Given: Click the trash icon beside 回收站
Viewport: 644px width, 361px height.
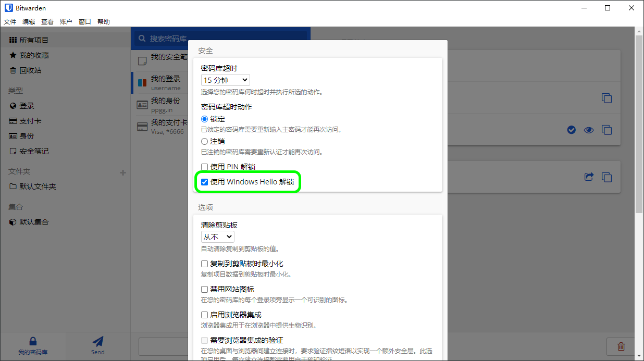Looking at the screenshot, I should (13, 70).
